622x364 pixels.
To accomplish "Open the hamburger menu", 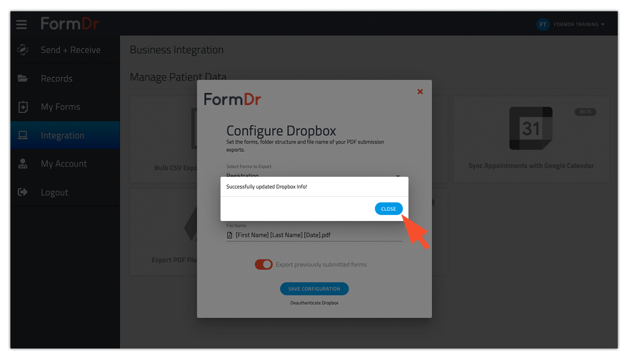I will click(22, 24).
